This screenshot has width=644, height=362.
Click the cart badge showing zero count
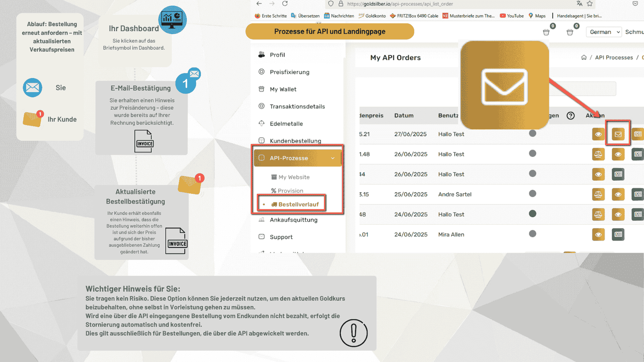point(576,25)
